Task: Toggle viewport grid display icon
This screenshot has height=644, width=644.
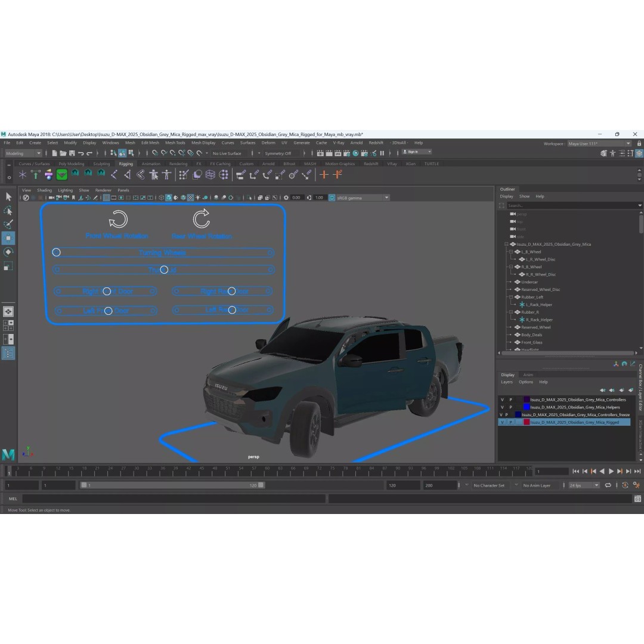Action: [106, 197]
